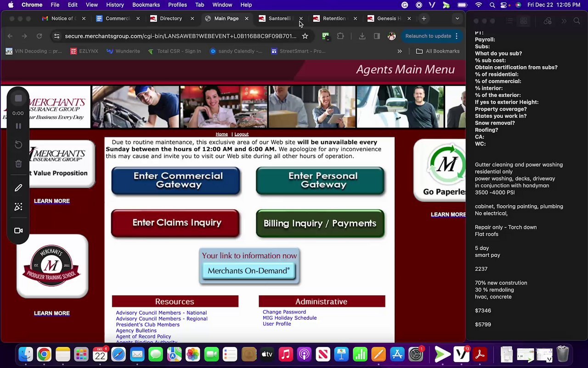
Task: Open the All Bookmarks folder
Action: pyautogui.click(x=437, y=51)
